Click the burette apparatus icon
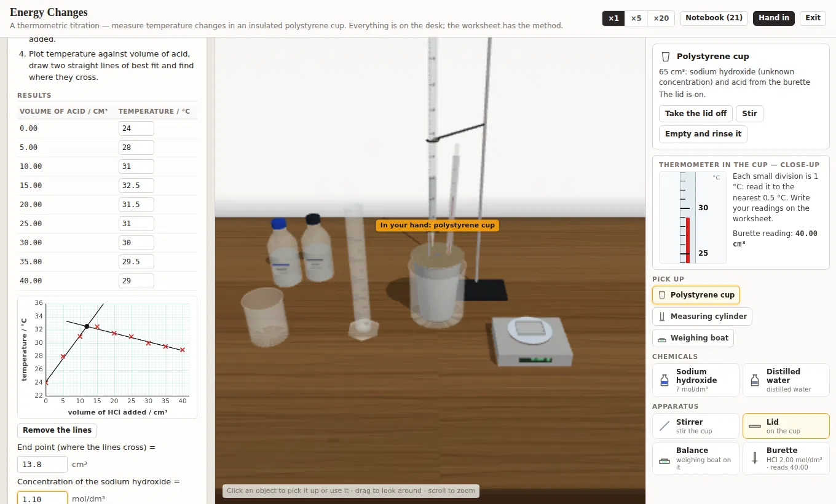This screenshot has height=504, width=836. pos(755,458)
